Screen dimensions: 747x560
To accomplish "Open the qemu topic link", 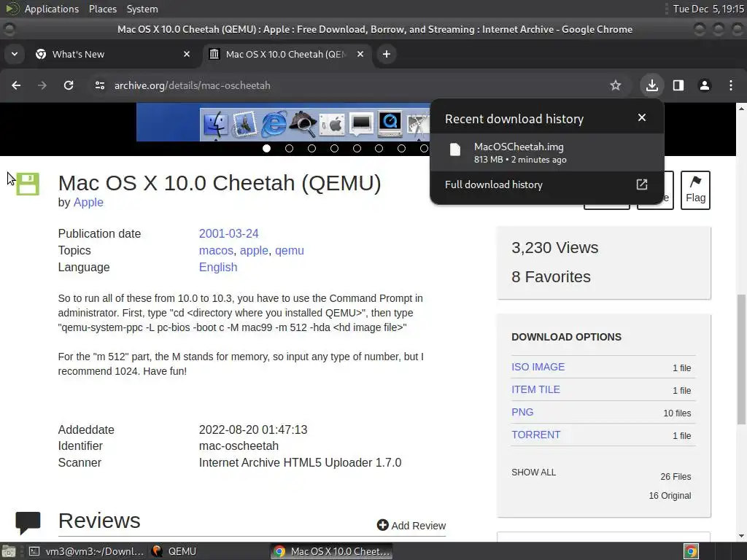I will pyautogui.click(x=289, y=251).
